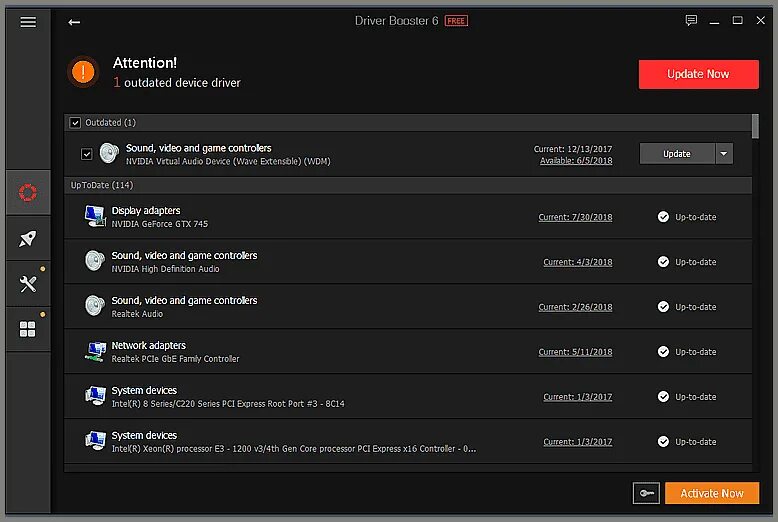Open the Current: 2/26/2018 driver link
This screenshot has height=522, width=778.
pos(575,307)
